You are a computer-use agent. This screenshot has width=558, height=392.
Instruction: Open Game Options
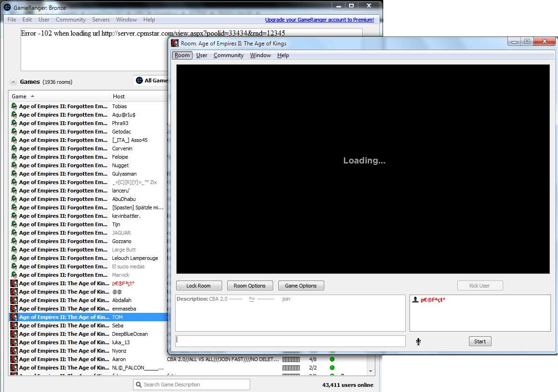(x=301, y=286)
